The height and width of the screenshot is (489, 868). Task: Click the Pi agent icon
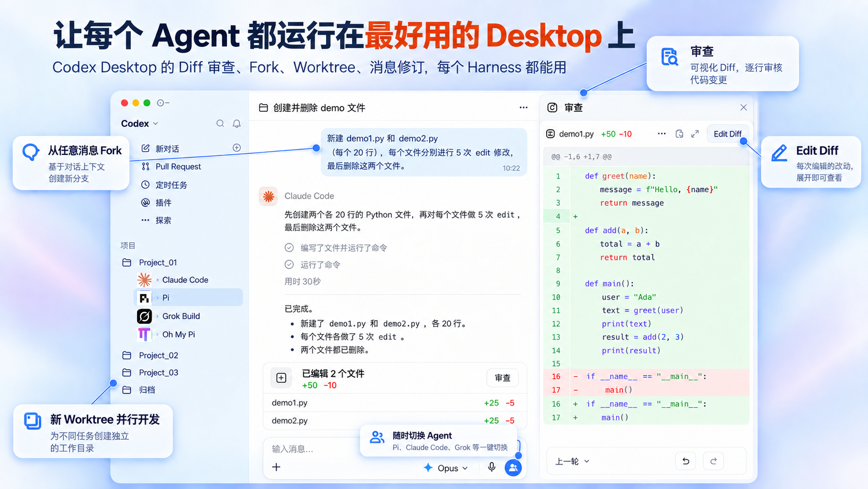click(144, 298)
